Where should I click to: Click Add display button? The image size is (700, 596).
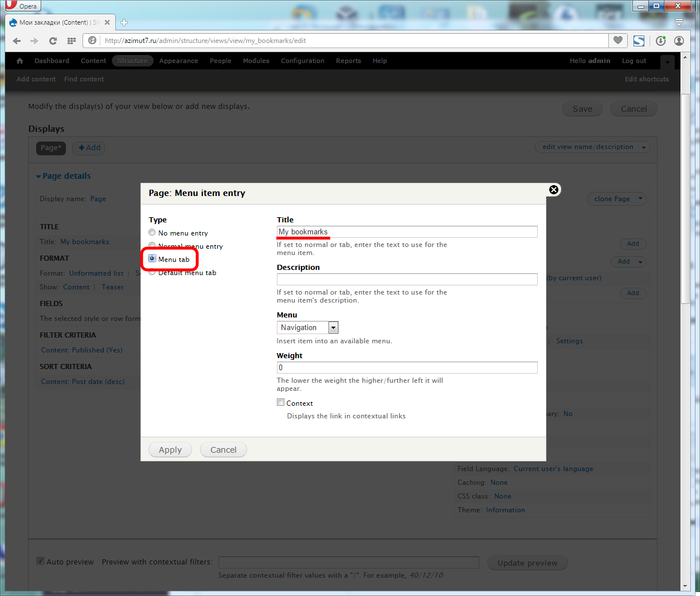[x=89, y=148]
